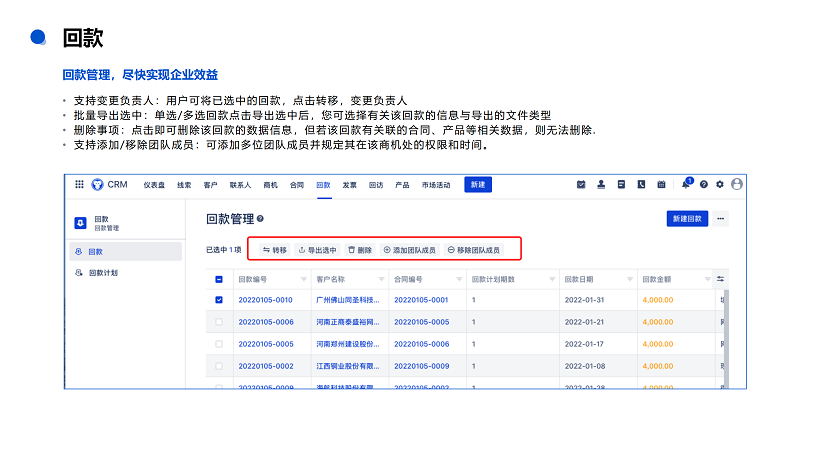Open contract 20220105-0006

click(422, 344)
